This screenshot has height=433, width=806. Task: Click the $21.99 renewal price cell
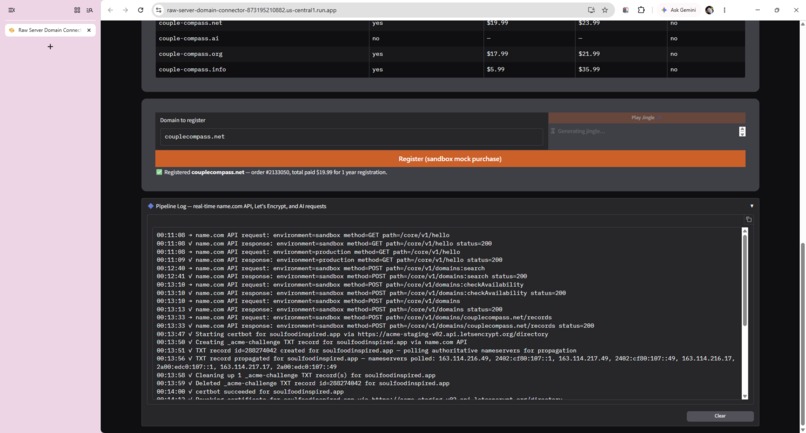click(620, 54)
